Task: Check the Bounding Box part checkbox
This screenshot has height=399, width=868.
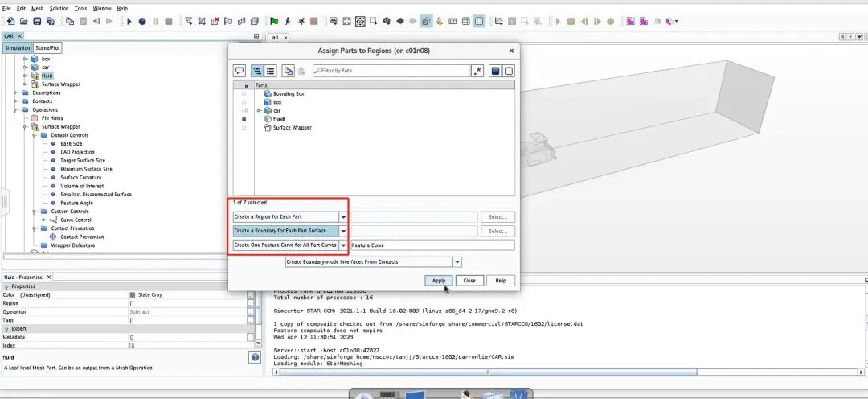Action: click(x=244, y=93)
